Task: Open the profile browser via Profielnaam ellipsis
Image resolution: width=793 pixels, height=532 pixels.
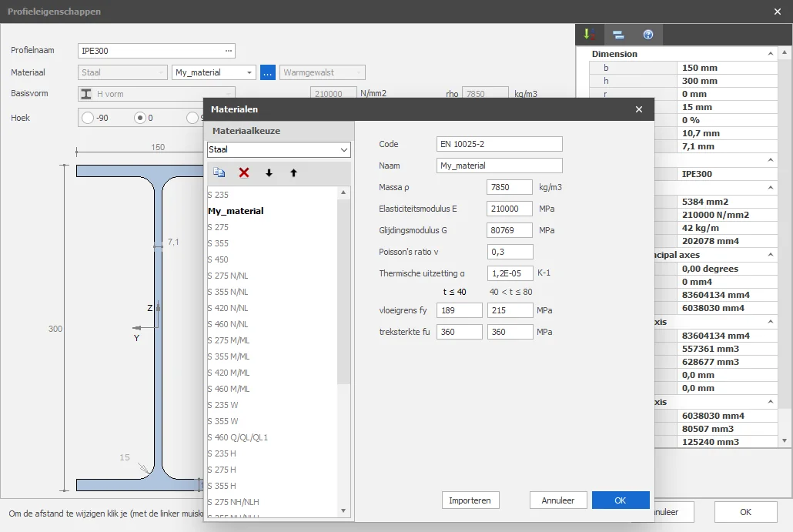Action: 229,51
